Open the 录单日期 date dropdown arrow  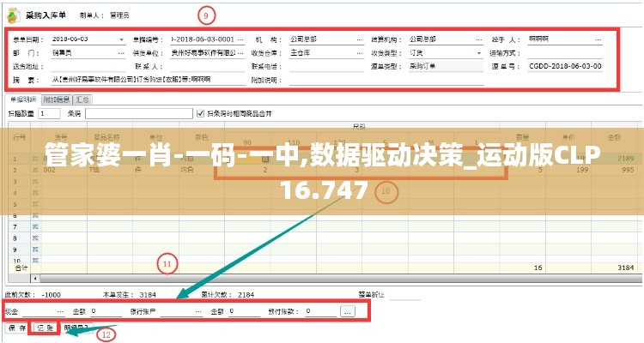[x=122, y=39]
